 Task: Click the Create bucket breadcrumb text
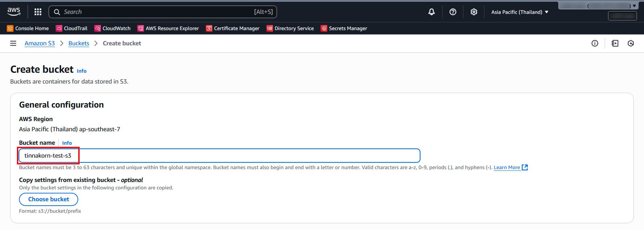point(122,43)
